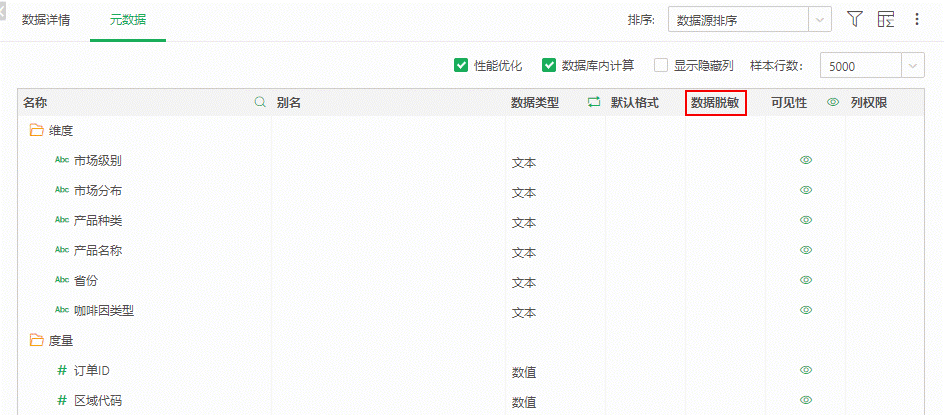Toggle visibility eye for 产品名称

806,249
